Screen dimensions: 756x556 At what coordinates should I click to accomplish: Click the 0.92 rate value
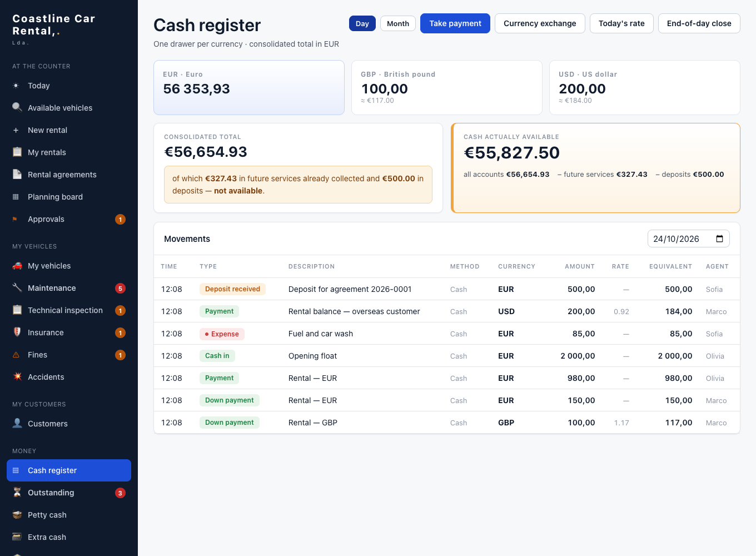[x=621, y=311]
